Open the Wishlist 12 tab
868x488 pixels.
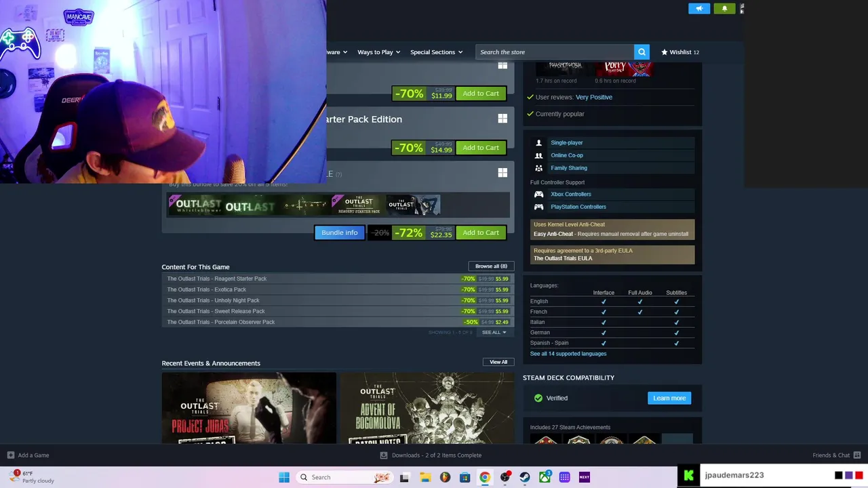pos(680,52)
